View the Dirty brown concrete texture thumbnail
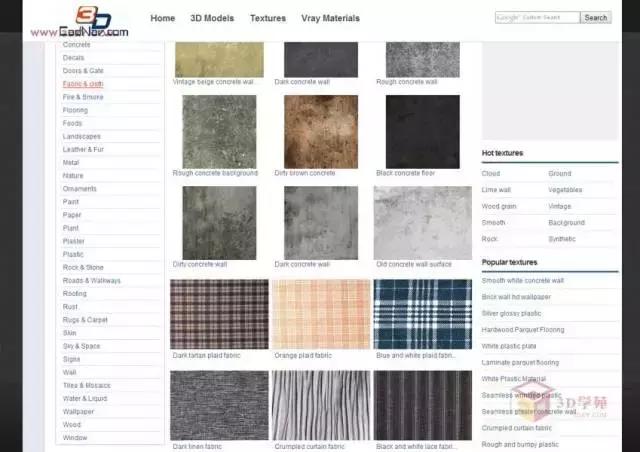 coord(321,131)
